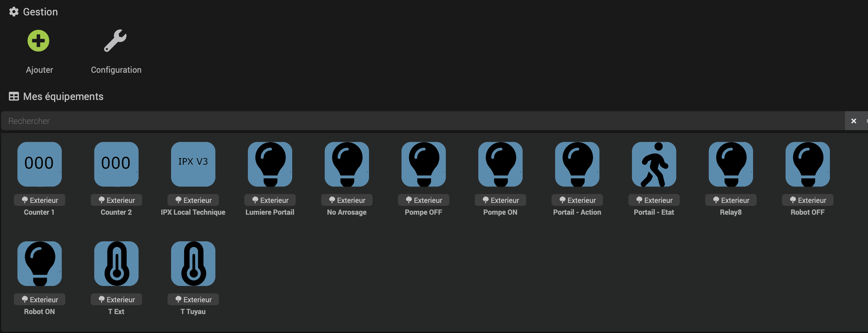Select the Portail - Etat walking figure icon
This screenshot has height=333, width=868.
click(x=653, y=164)
